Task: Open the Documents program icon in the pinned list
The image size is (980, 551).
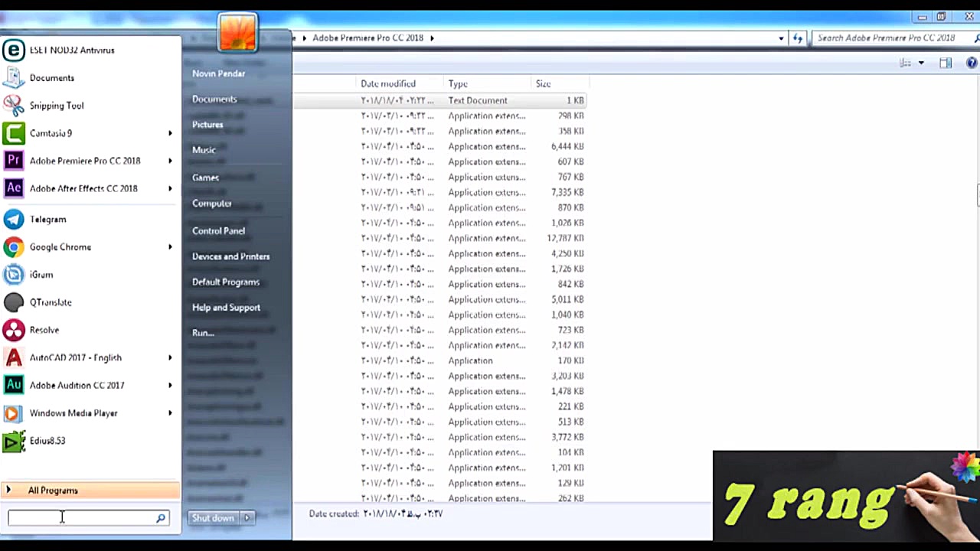Action: (x=14, y=78)
